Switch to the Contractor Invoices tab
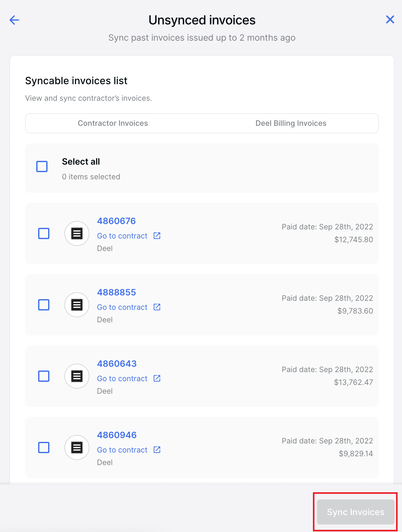 (113, 123)
